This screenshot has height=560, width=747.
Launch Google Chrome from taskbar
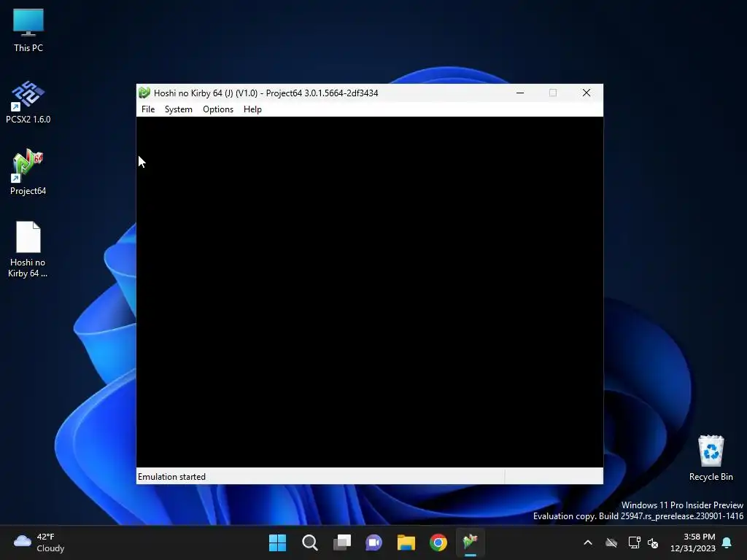coord(438,542)
